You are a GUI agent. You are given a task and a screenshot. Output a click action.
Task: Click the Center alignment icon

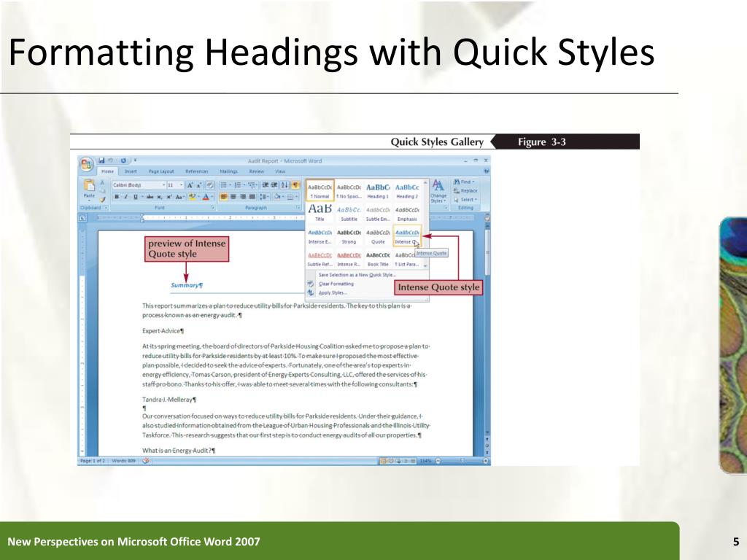click(x=233, y=197)
